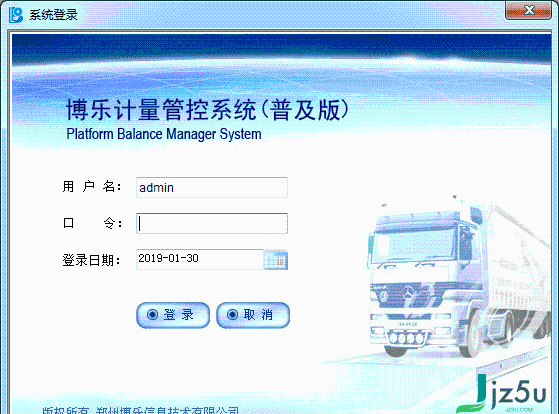Click the 用户名 label

pos(92,186)
